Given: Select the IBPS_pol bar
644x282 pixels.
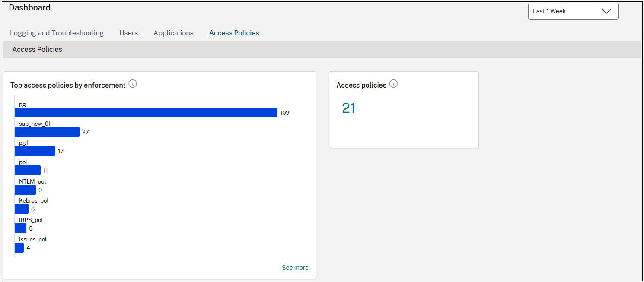Looking at the screenshot, I should (20, 228).
